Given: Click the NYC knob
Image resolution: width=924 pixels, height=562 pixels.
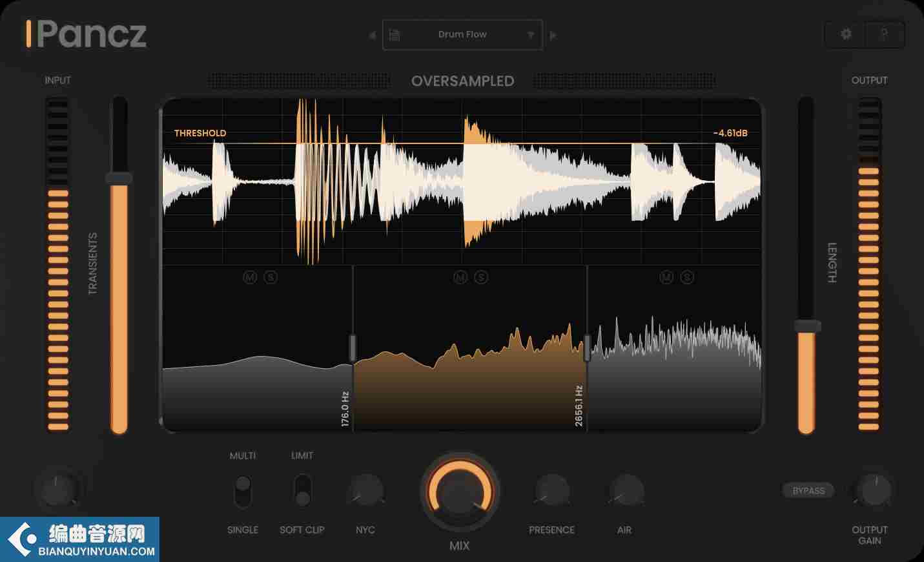Looking at the screenshot, I should (365, 491).
